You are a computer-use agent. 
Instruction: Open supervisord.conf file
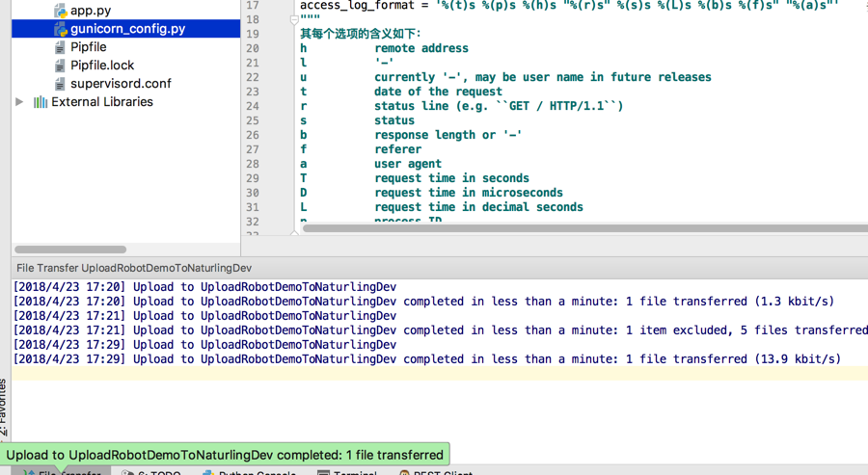coord(121,84)
